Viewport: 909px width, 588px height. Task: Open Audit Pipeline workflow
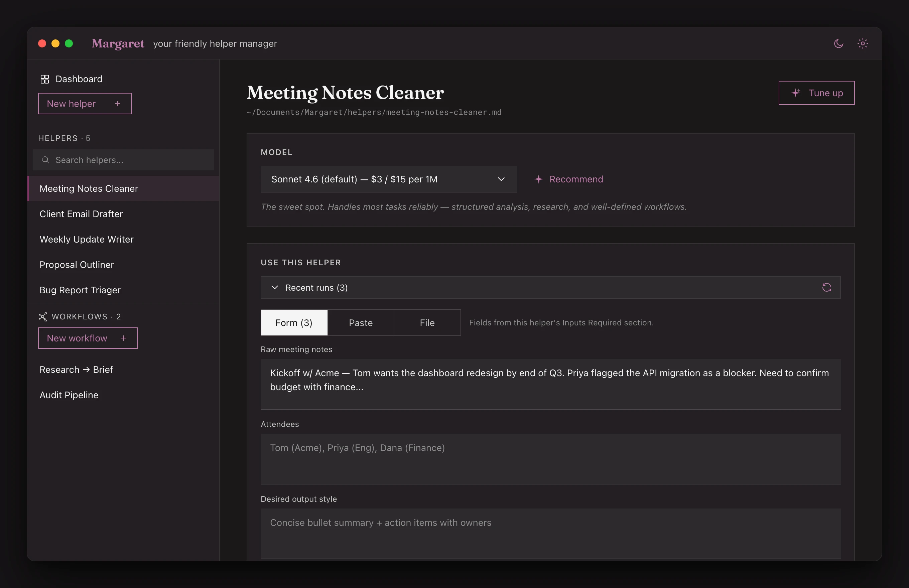pyautogui.click(x=123, y=395)
